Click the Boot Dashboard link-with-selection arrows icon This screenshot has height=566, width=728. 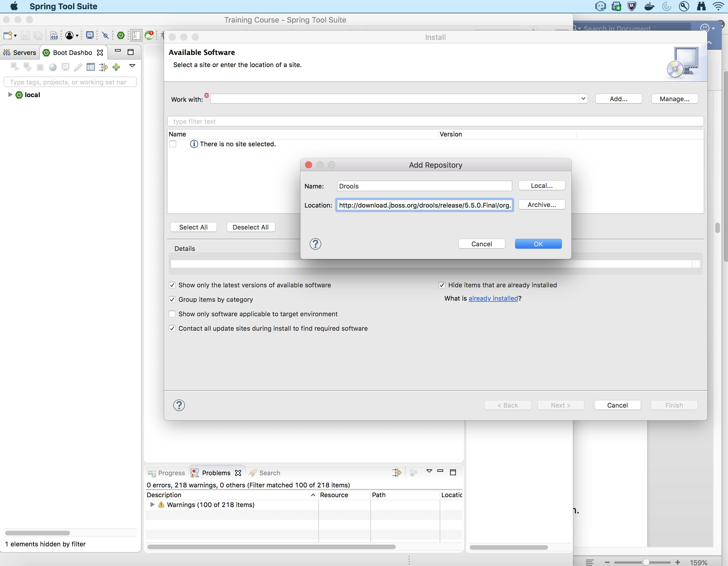pos(103,67)
